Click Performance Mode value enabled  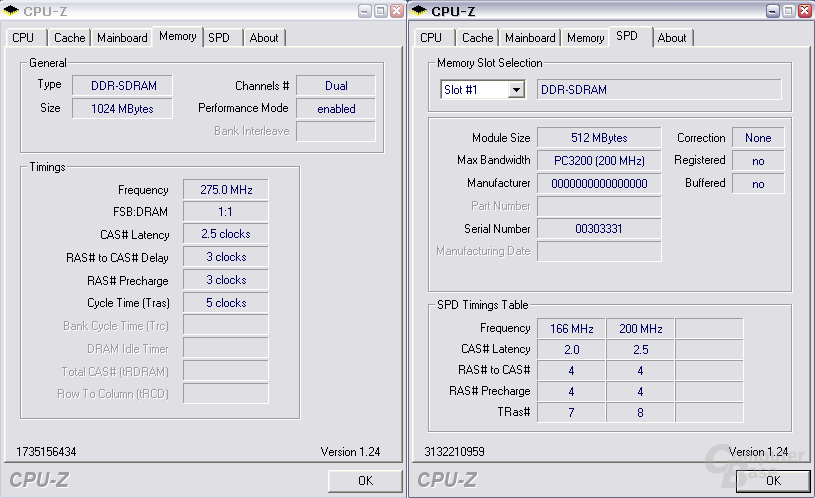[336, 109]
